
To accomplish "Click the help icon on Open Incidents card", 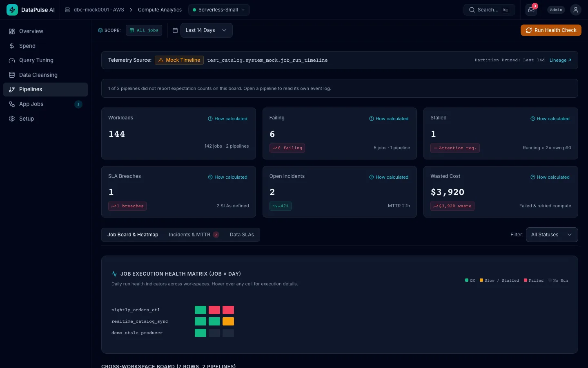I will (372, 177).
